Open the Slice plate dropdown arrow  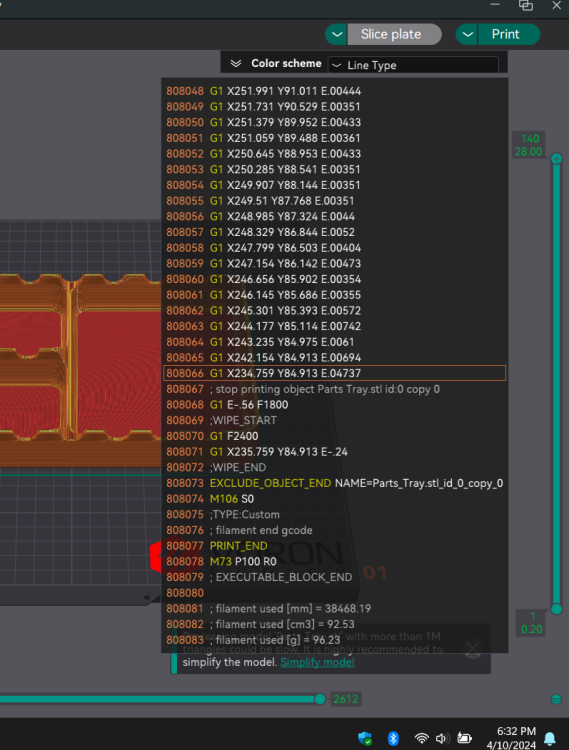(x=337, y=34)
